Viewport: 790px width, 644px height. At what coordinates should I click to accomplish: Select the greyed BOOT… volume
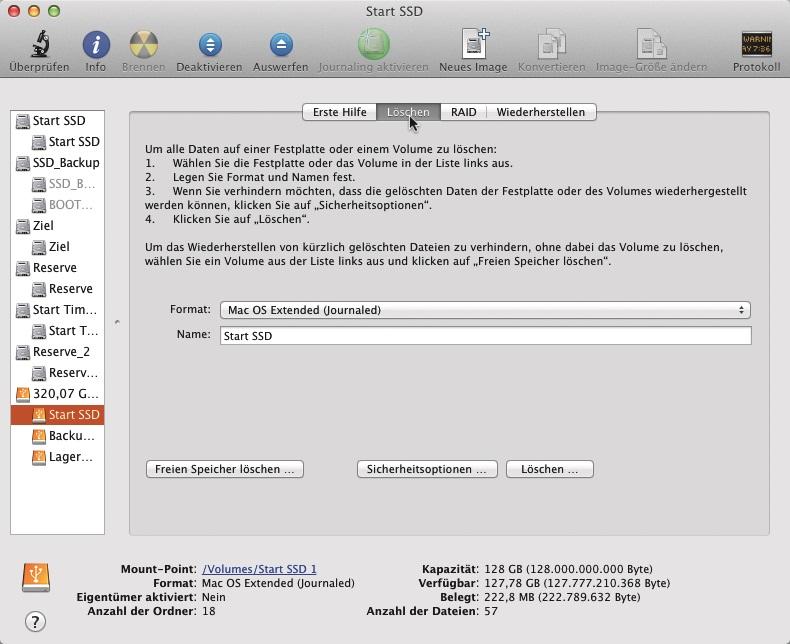(x=57, y=205)
